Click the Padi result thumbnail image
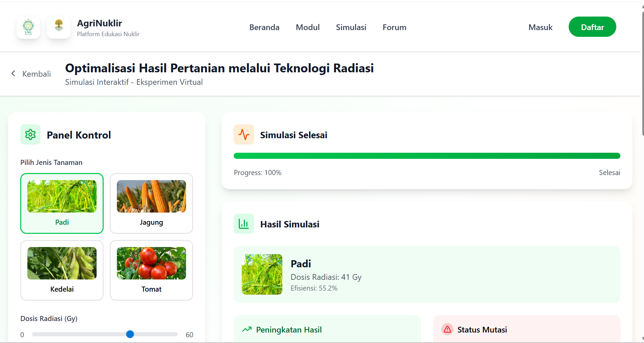 (x=262, y=274)
